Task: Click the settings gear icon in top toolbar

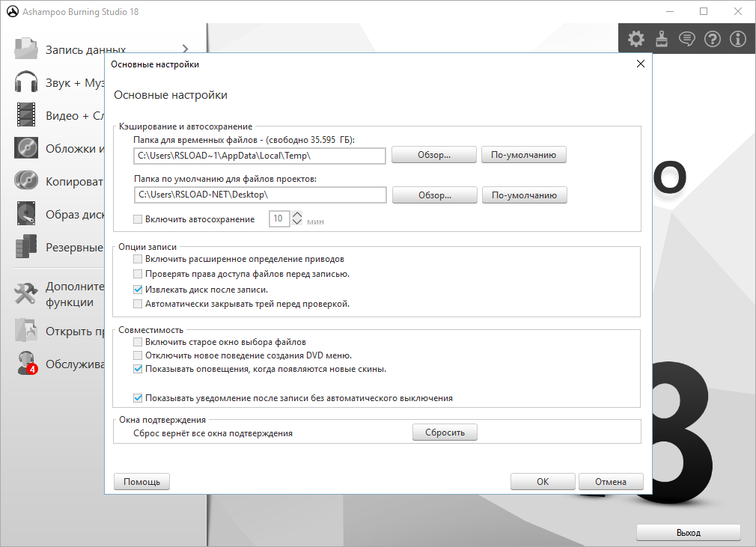Action: point(635,39)
